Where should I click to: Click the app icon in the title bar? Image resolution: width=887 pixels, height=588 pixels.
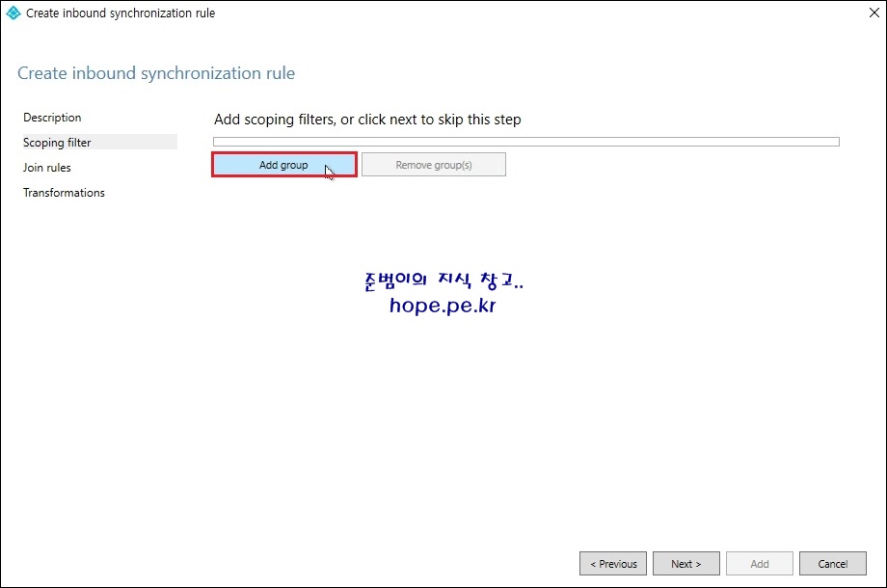[x=13, y=13]
